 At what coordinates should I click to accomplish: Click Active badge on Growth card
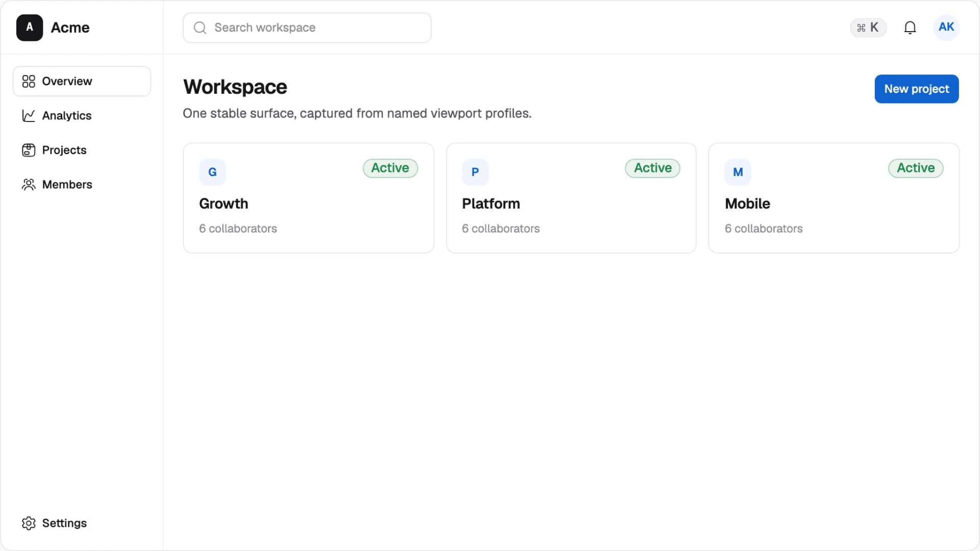click(390, 168)
